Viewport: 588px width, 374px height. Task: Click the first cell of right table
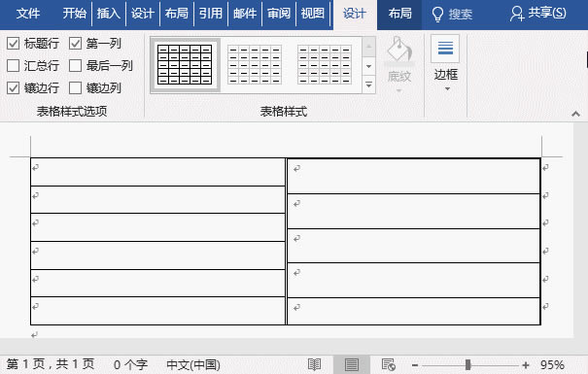click(x=413, y=176)
